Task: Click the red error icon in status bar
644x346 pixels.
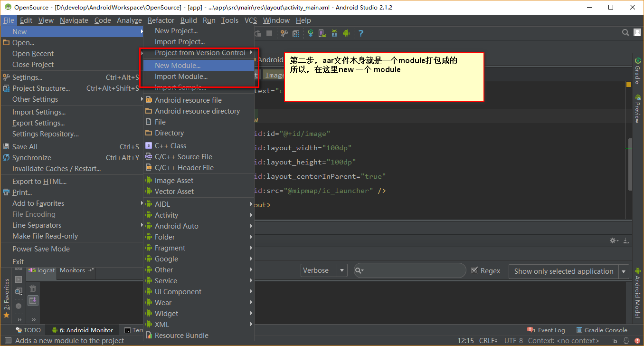Action: (x=637, y=341)
